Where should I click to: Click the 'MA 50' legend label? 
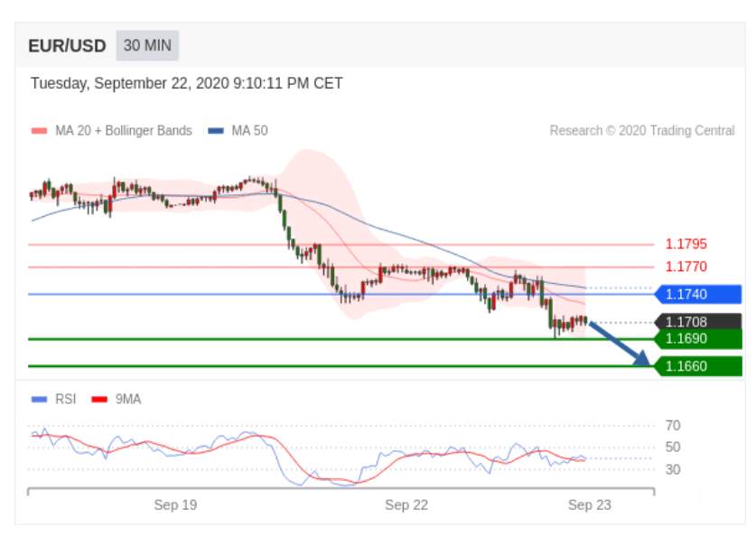(249, 131)
